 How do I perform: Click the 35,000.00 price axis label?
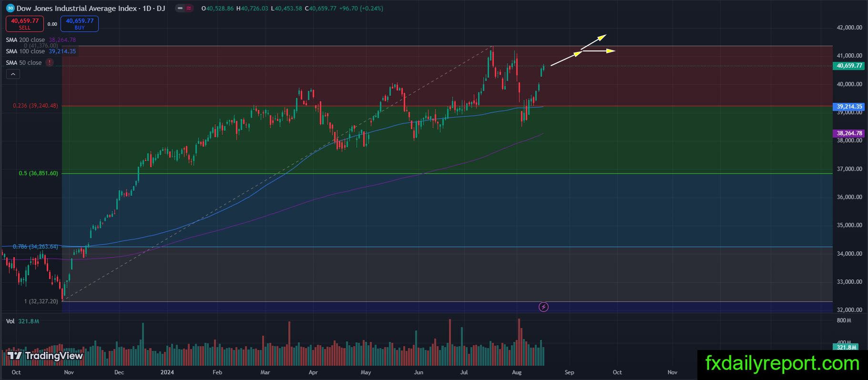tap(849, 225)
